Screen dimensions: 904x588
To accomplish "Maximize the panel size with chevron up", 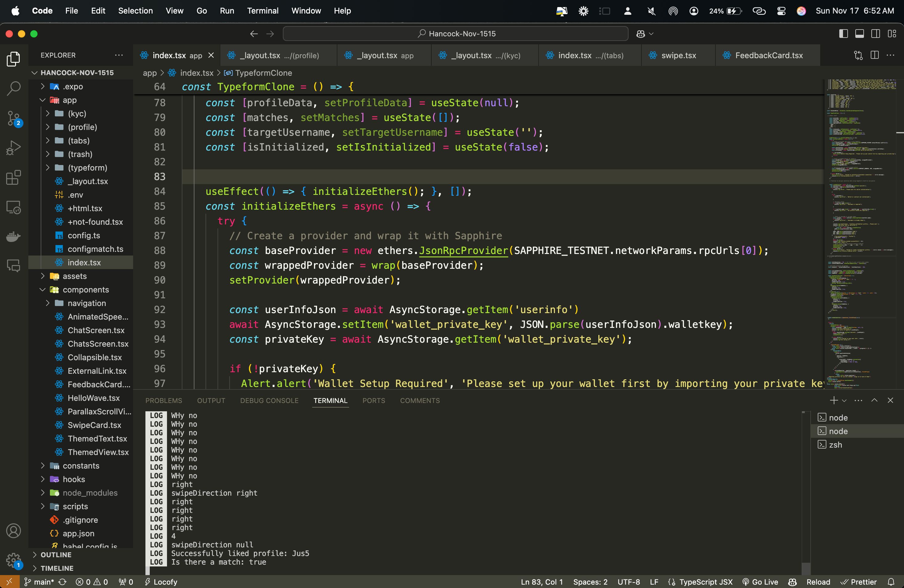I will tap(874, 400).
